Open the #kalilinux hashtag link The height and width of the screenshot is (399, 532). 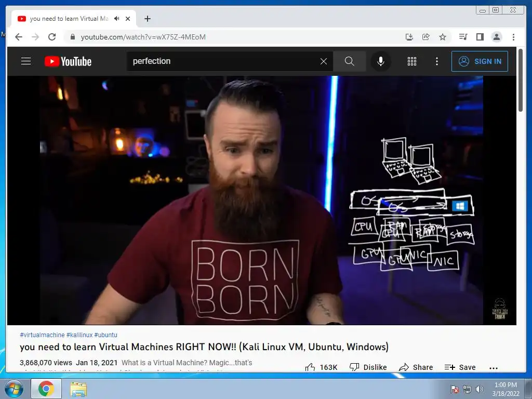tap(79, 335)
